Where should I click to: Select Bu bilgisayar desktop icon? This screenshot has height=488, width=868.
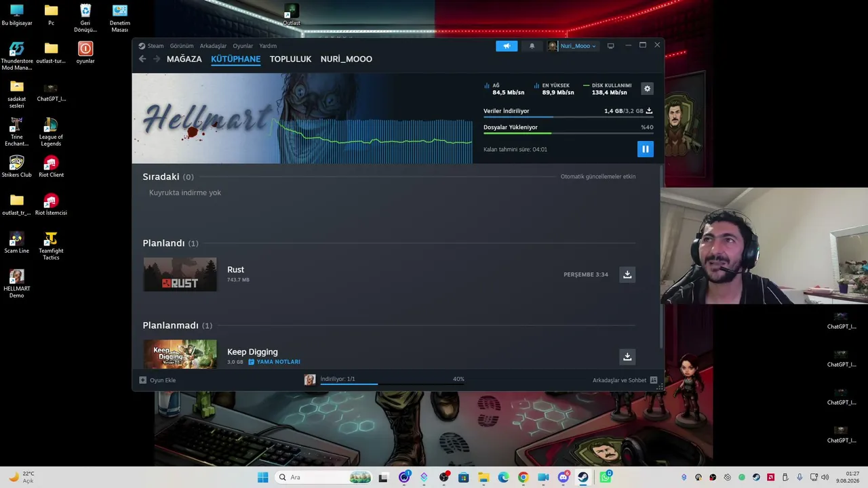(17, 15)
